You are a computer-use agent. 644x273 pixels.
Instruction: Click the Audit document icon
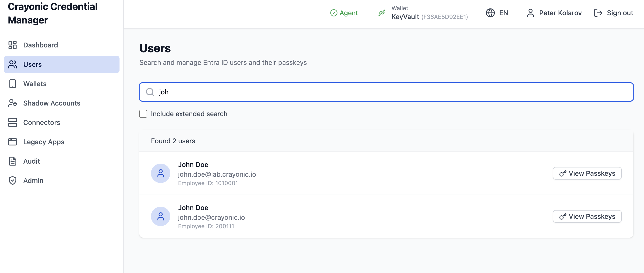tap(13, 161)
